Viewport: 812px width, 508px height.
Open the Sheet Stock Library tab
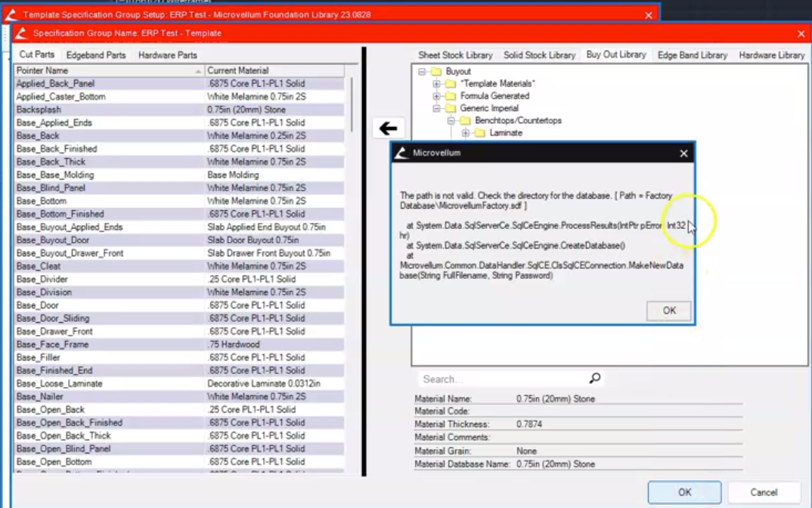coord(455,55)
